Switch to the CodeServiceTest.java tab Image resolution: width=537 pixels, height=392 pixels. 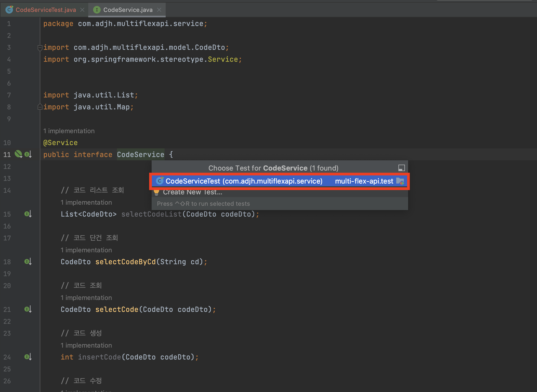pos(45,10)
